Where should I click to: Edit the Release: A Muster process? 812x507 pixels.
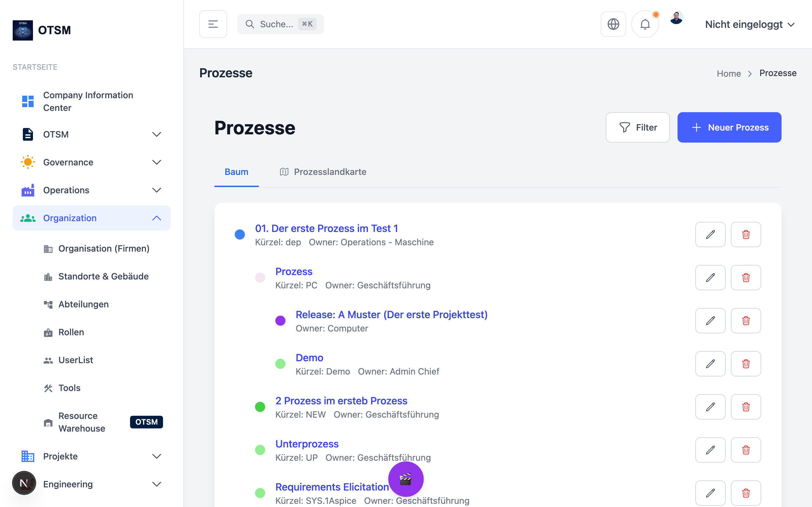710,321
